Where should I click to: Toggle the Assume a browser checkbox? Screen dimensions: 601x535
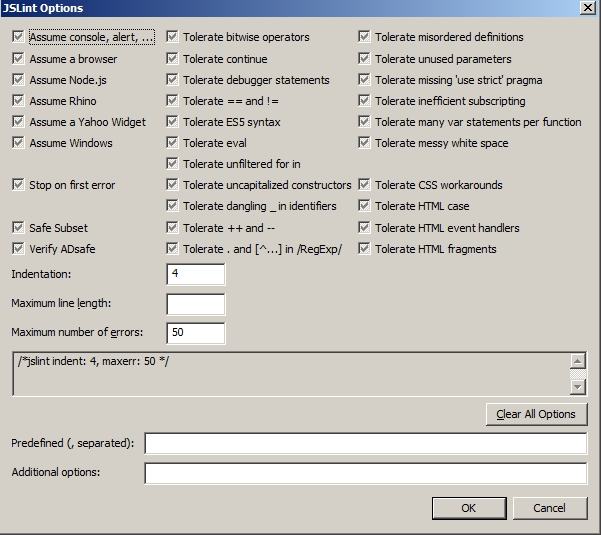tap(18, 59)
